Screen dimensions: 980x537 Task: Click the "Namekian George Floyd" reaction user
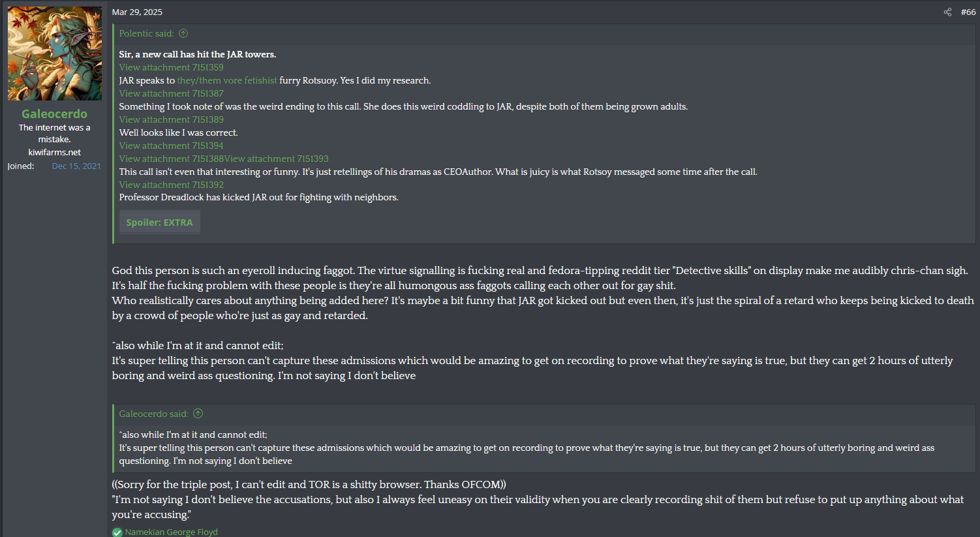(x=172, y=532)
